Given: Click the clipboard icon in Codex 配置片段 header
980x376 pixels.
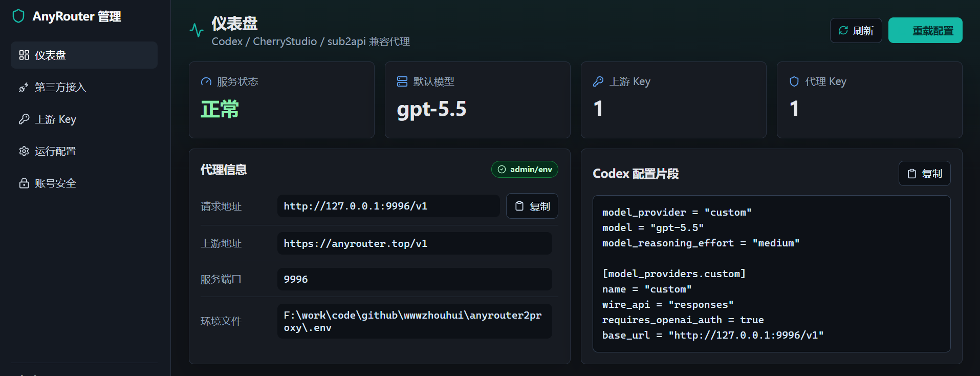Looking at the screenshot, I should tap(912, 174).
